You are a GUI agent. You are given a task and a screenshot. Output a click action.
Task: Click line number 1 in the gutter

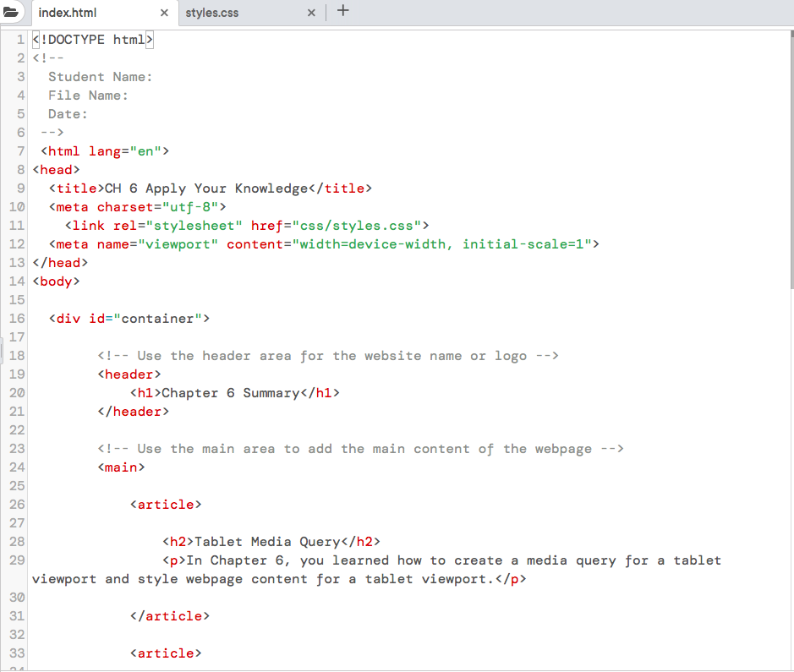(x=20, y=39)
